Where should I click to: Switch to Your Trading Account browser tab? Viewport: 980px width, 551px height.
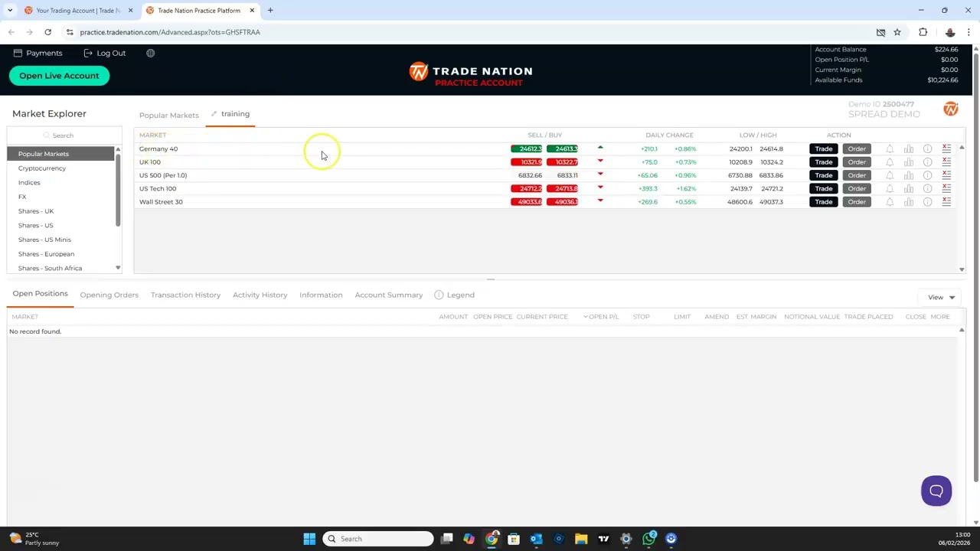[77, 10]
